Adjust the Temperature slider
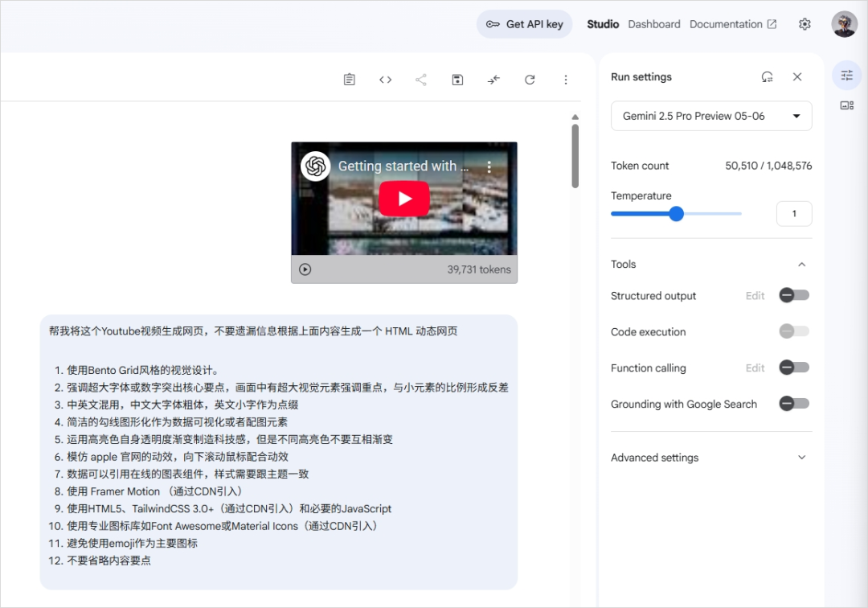 point(676,214)
